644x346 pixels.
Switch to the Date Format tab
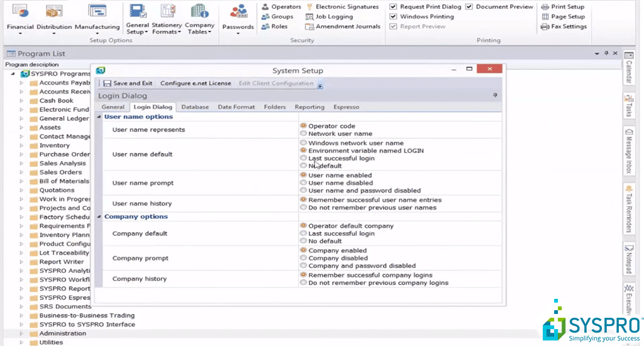[x=236, y=107]
